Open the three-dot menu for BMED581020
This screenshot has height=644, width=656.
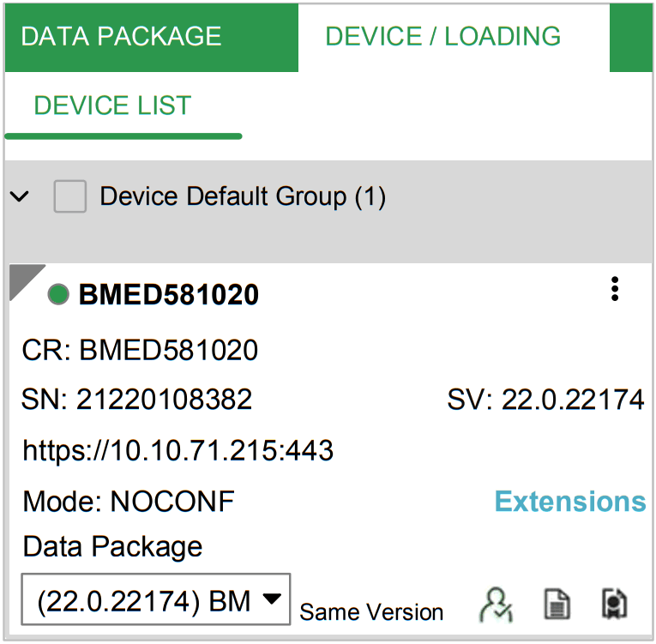tap(615, 289)
